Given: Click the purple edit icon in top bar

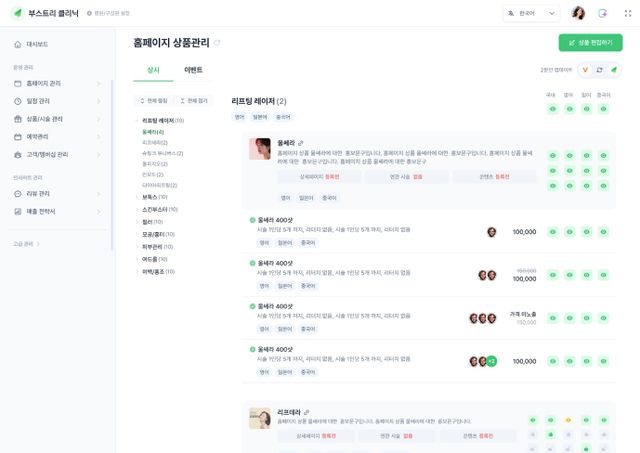Looking at the screenshot, I should (x=602, y=13).
